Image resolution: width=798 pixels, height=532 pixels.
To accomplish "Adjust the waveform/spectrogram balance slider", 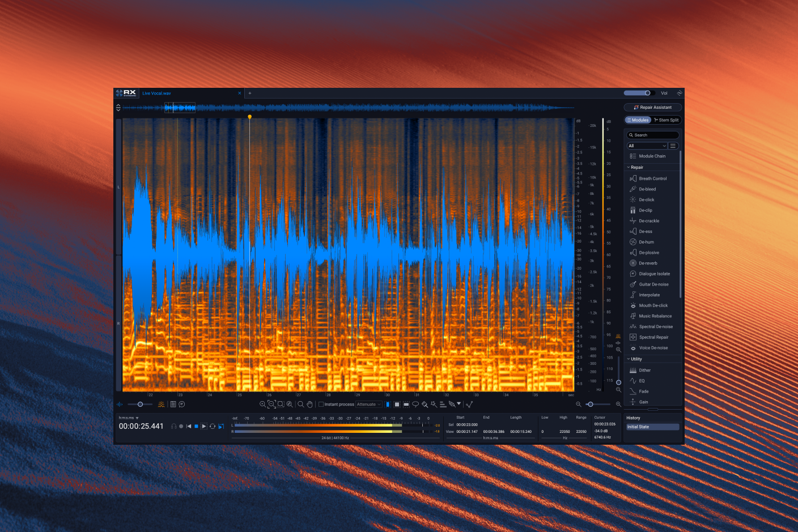I will 140,404.
